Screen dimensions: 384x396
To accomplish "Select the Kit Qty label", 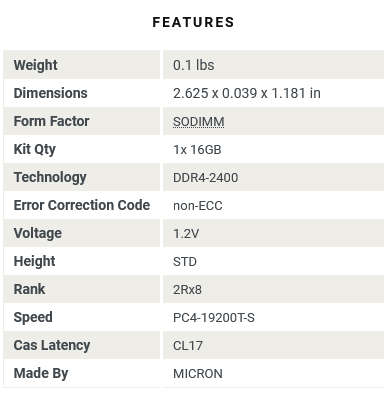I will [35, 149].
